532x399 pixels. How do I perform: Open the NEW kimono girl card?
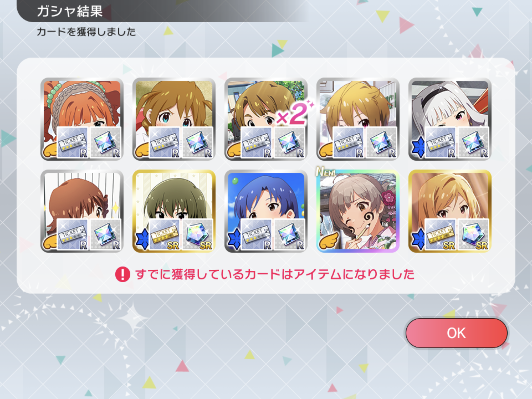(x=358, y=211)
